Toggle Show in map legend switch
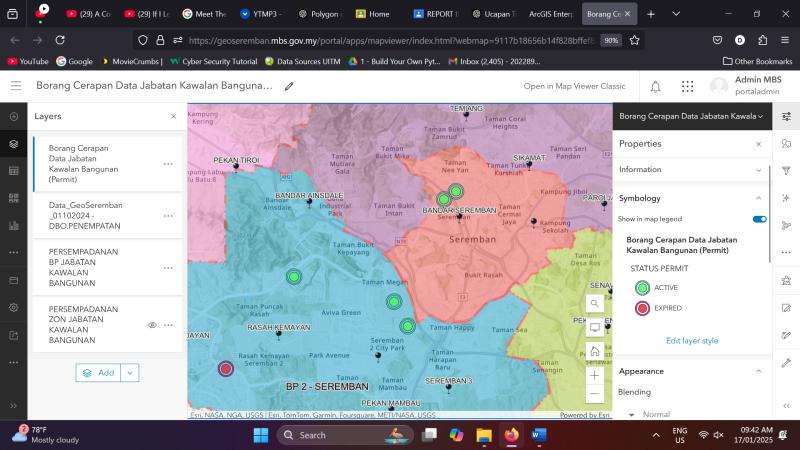Image resolution: width=800 pixels, height=450 pixels. (x=759, y=219)
